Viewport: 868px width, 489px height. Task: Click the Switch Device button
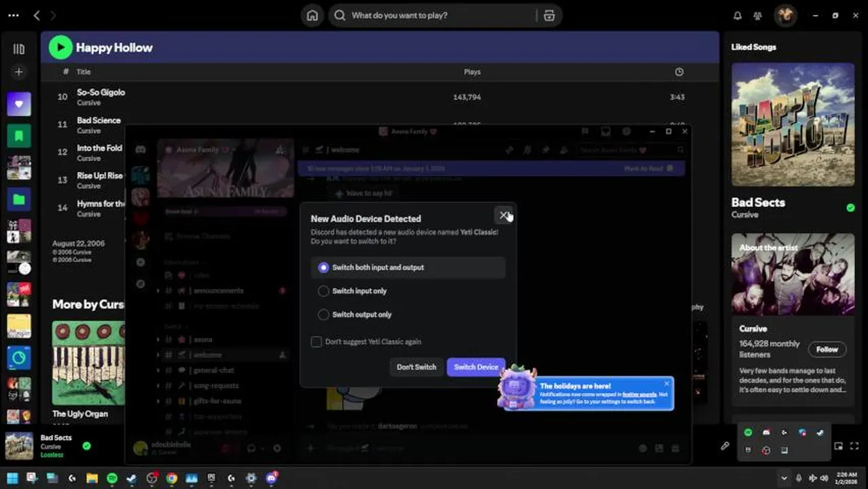[475, 367]
